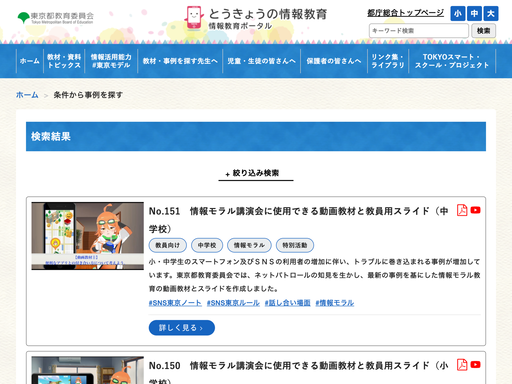Open the YouTube icon for No.150

point(475,365)
